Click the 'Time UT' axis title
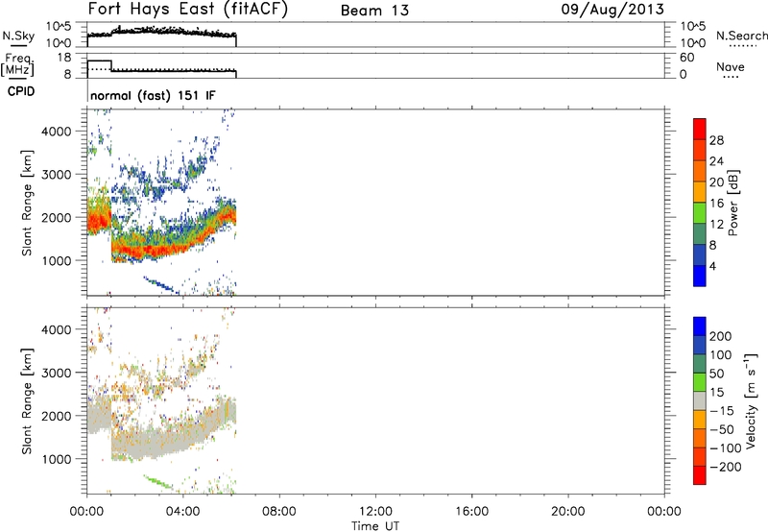Image resolution: width=768 pixels, height=532 pixels. 375,526
